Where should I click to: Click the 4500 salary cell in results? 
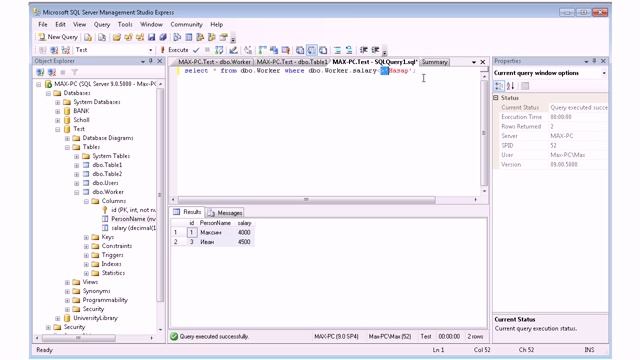pyautogui.click(x=244, y=242)
